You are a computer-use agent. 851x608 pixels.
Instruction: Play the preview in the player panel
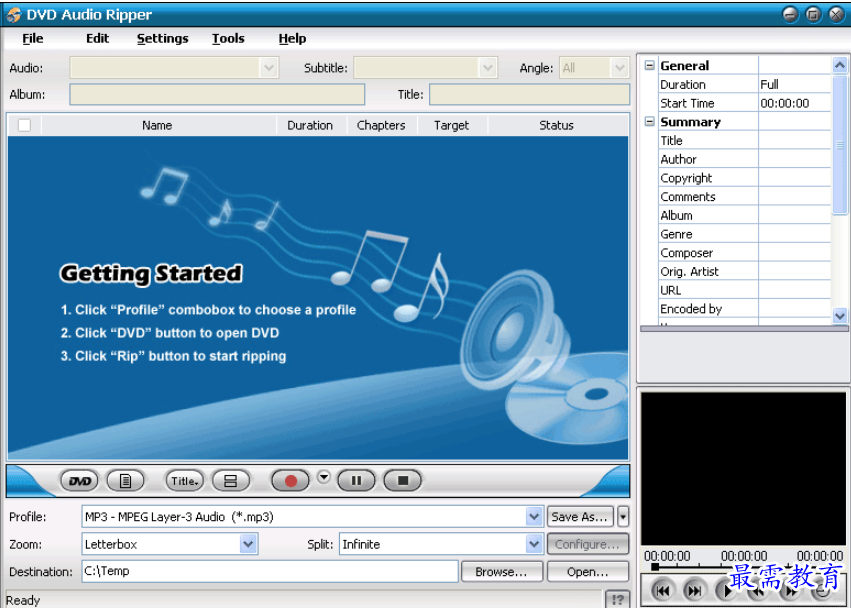tap(726, 591)
